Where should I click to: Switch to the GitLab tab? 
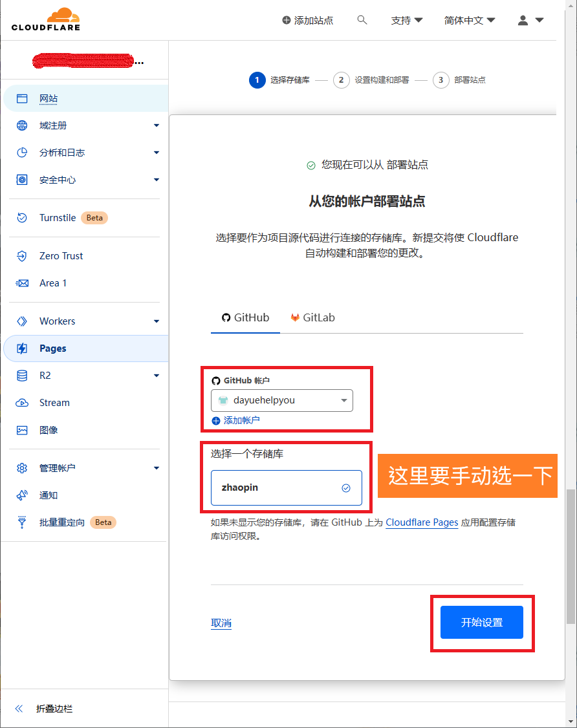312,317
